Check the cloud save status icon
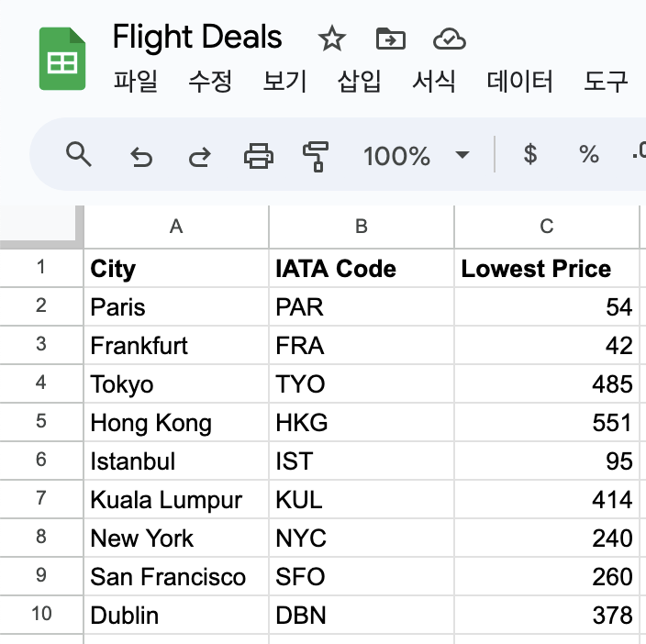The height and width of the screenshot is (644, 646). tap(449, 39)
